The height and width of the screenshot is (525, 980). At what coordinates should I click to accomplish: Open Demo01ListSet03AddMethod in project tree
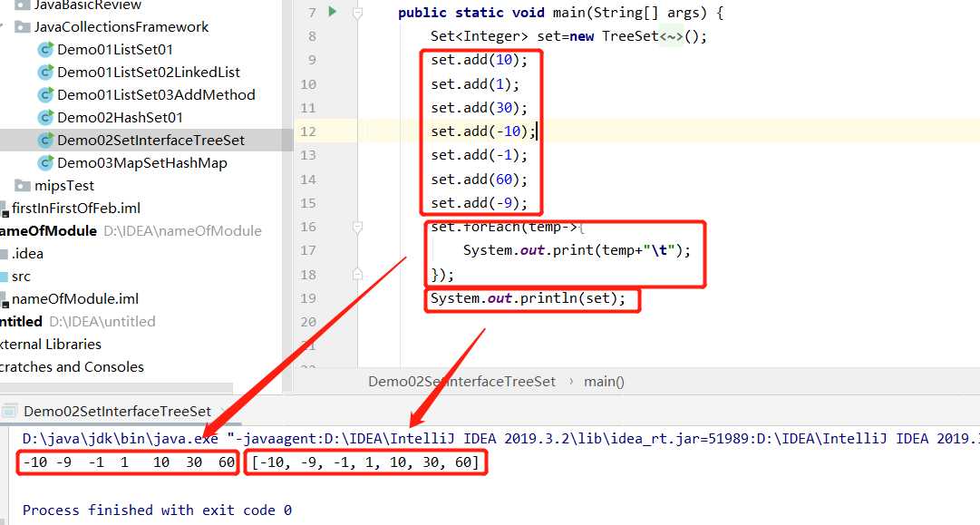point(156,95)
